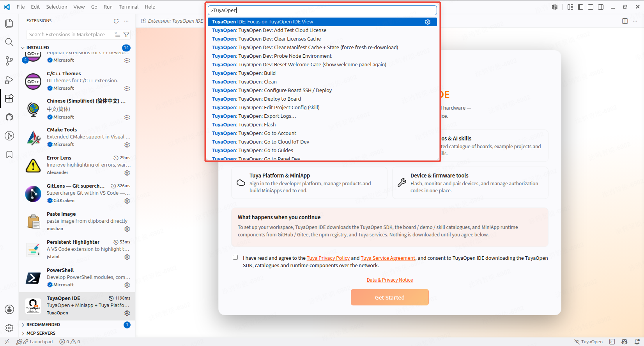The image size is (644, 346).
Task: Open manage gear for TuyaOpen IDE extension
Action: (127, 313)
